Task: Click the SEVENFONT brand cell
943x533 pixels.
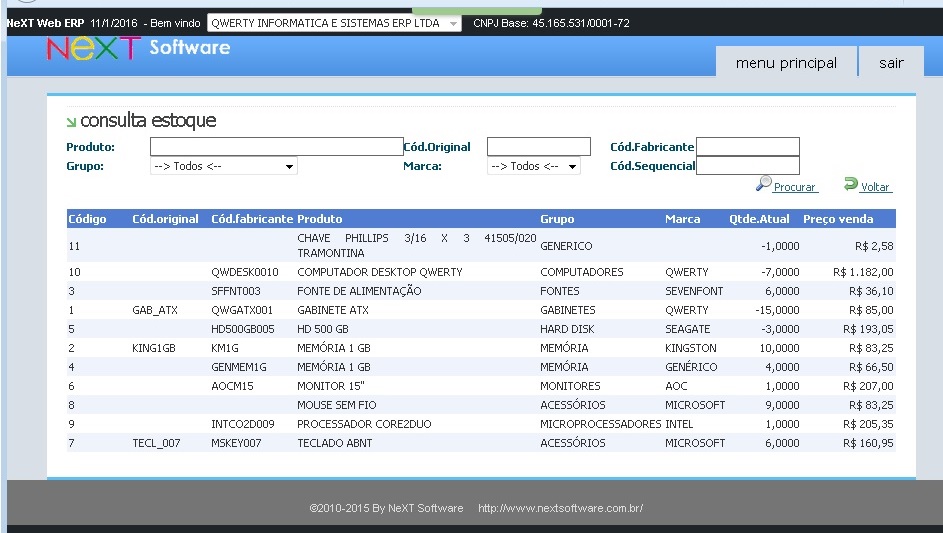Action: pos(694,291)
